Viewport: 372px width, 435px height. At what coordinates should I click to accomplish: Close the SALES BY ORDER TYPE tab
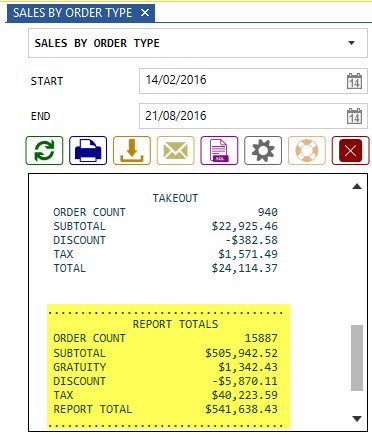(x=145, y=13)
